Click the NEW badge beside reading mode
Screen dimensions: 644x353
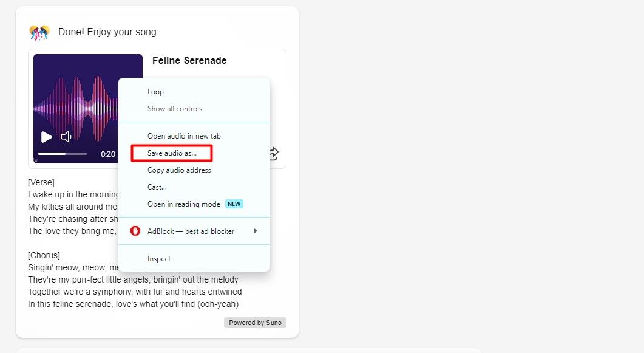[x=234, y=204]
